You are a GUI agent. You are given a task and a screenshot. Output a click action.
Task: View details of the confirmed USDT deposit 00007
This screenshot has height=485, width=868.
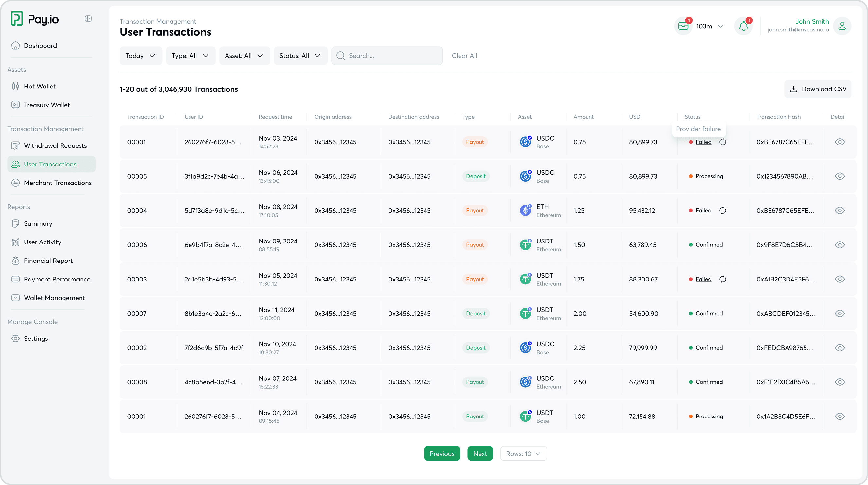840,313
